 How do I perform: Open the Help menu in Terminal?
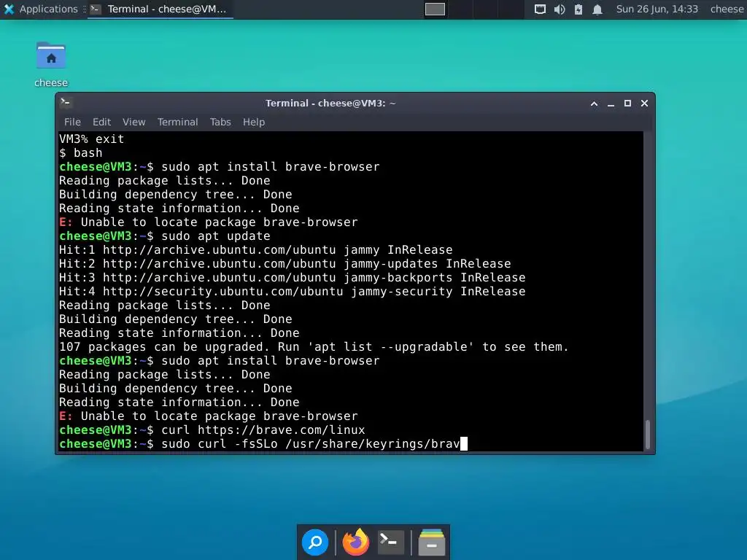click(x=253, y=122)
